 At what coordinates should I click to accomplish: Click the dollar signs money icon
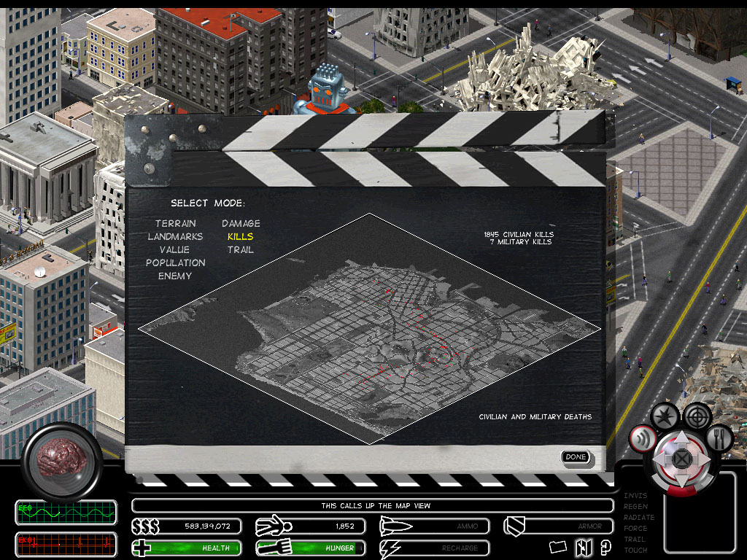(145, 526)
